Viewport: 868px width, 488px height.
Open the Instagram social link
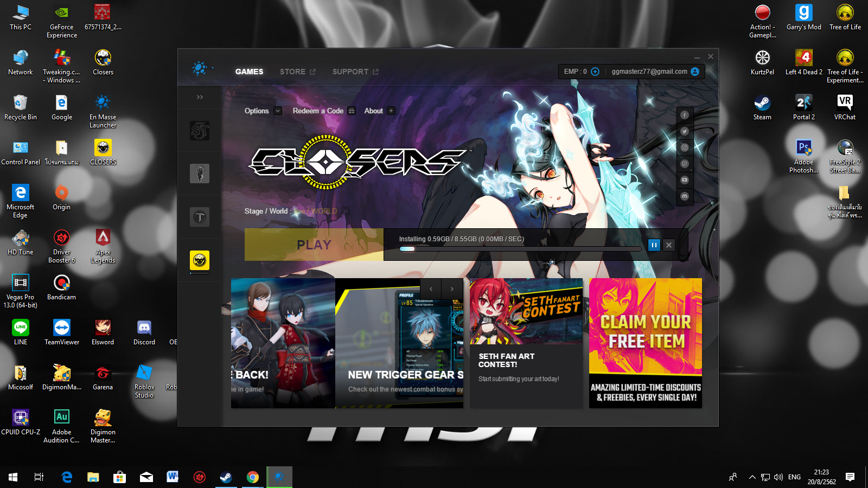coord(685,147)
